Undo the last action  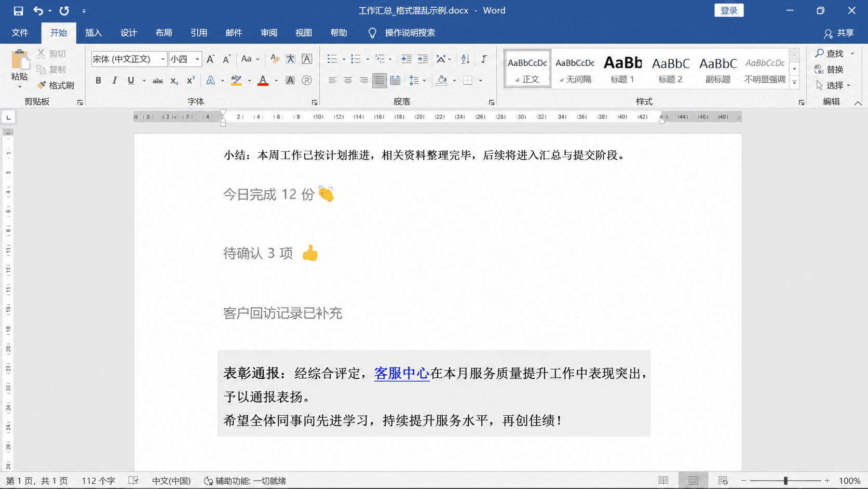pos(38,10)
